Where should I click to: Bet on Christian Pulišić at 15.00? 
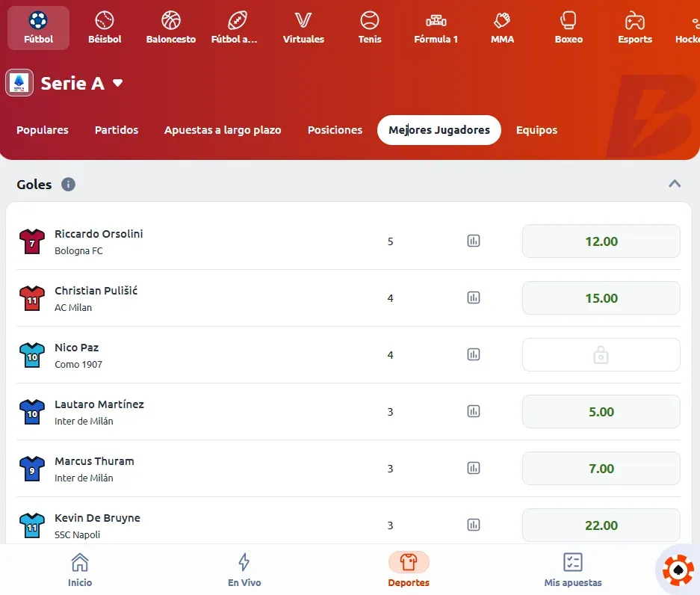(x=601, y=298)
